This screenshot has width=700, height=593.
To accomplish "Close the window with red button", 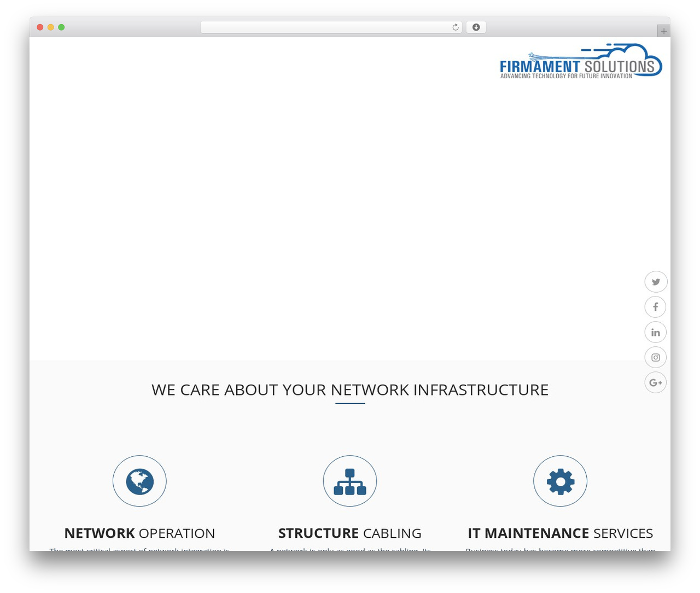I will coord(40,27).
